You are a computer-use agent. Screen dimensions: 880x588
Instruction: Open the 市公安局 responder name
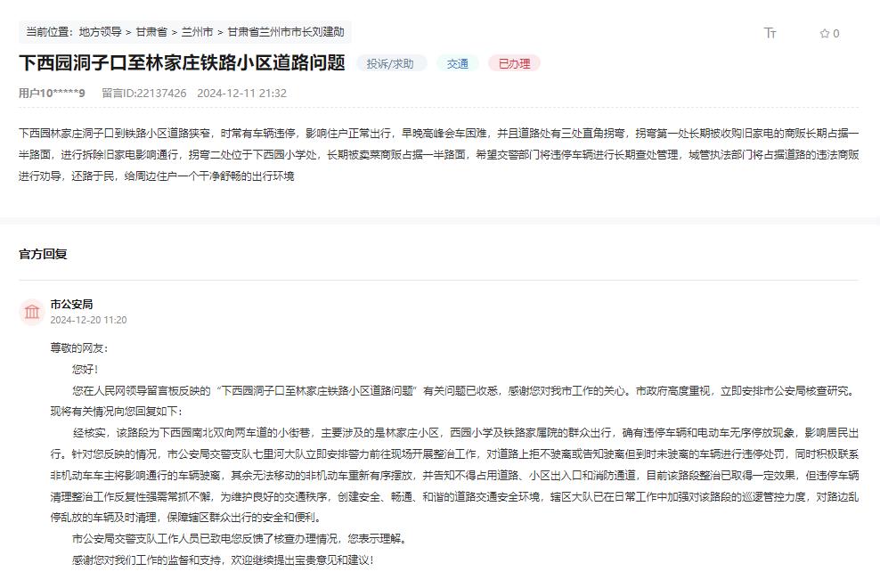click(x=71, y=304)
